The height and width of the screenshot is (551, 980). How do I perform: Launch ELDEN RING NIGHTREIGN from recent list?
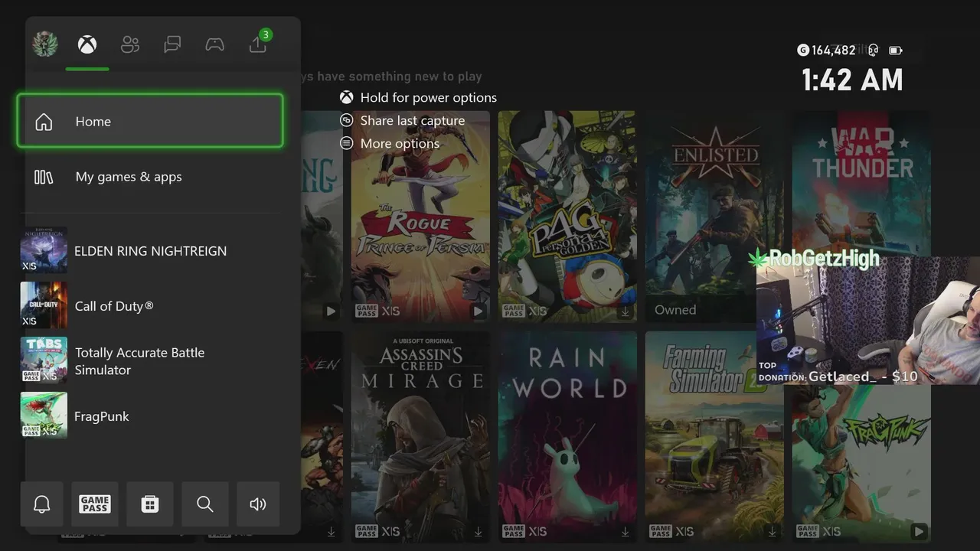[x=150, y=250]
